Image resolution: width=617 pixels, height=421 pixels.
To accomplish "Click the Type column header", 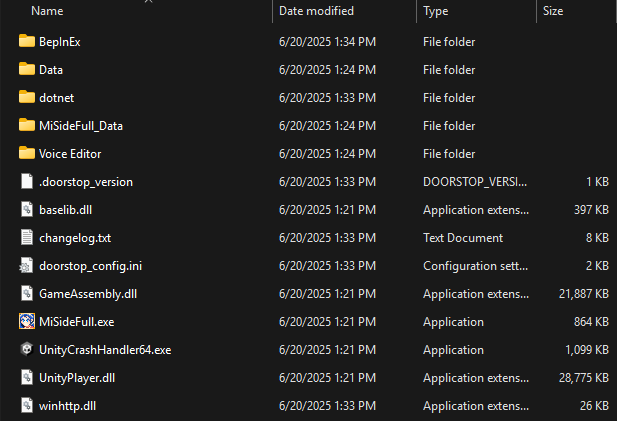I will click(436, 12).
